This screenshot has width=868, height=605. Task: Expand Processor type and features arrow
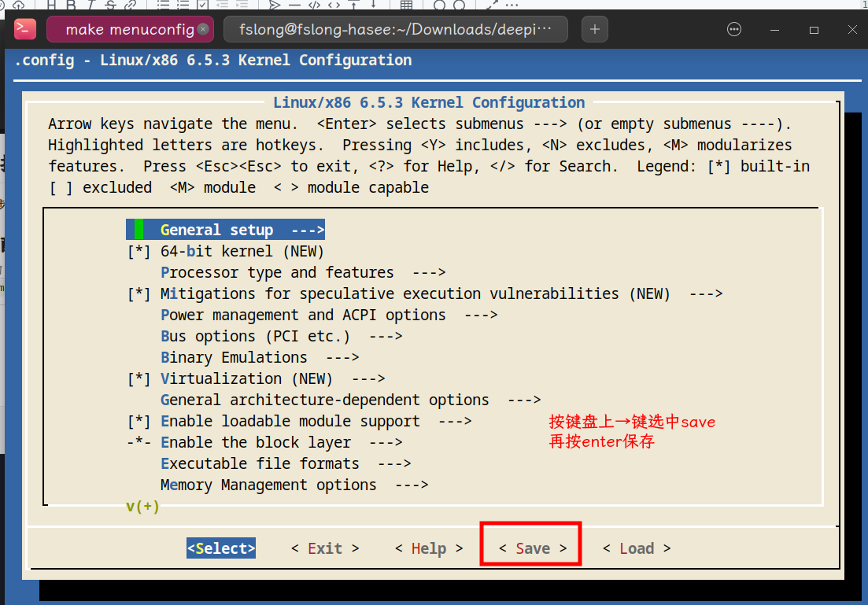coord(429,272)
